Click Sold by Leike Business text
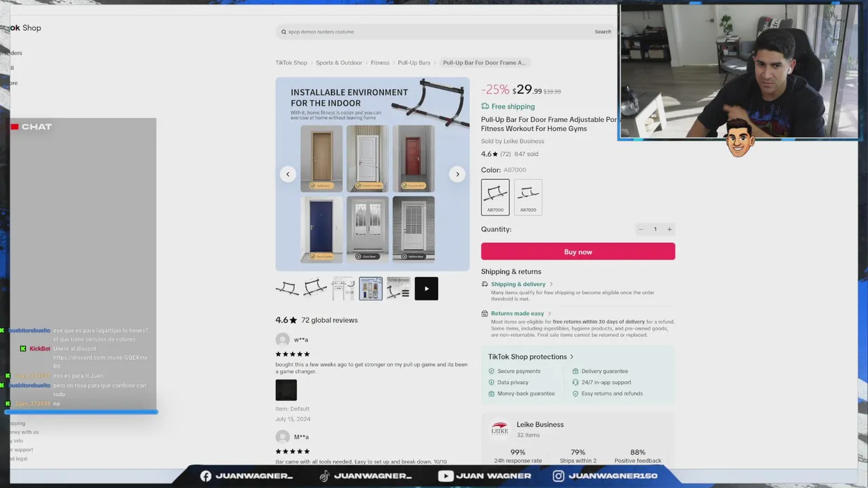 pos(513,141)
